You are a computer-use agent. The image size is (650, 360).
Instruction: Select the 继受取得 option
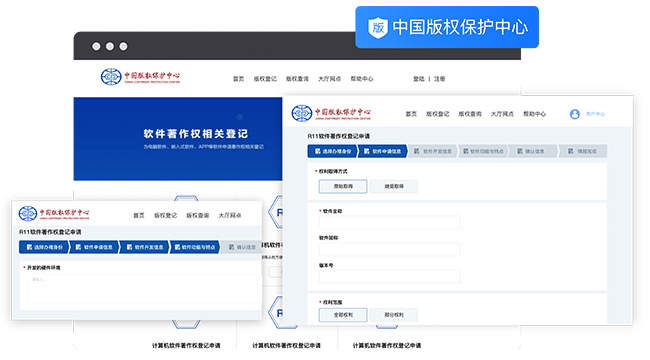coord(394,186)
